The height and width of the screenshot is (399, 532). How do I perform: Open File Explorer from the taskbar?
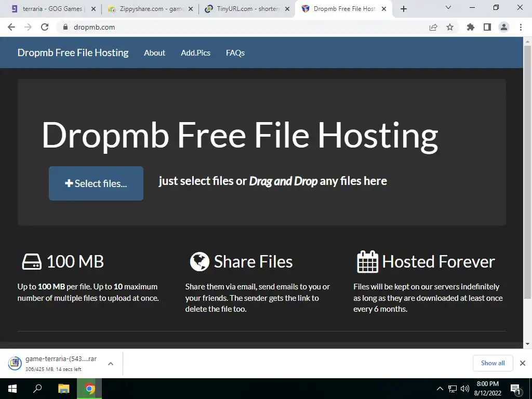63,389
